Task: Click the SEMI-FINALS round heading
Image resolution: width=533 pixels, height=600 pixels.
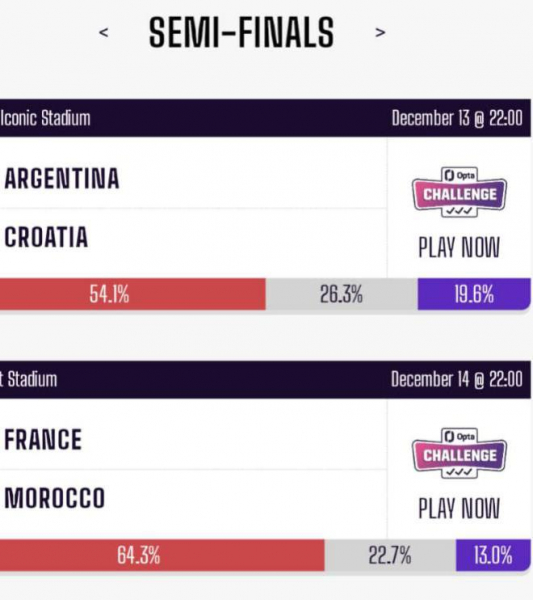Action: 241,33
